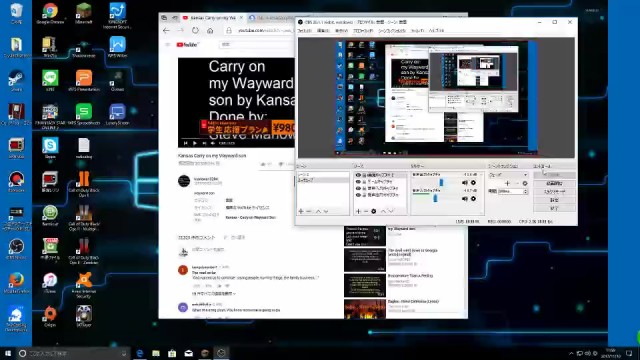The image size is (640, 360).
Task: Toggle visibility of the second source
Action: click(358, 182)
